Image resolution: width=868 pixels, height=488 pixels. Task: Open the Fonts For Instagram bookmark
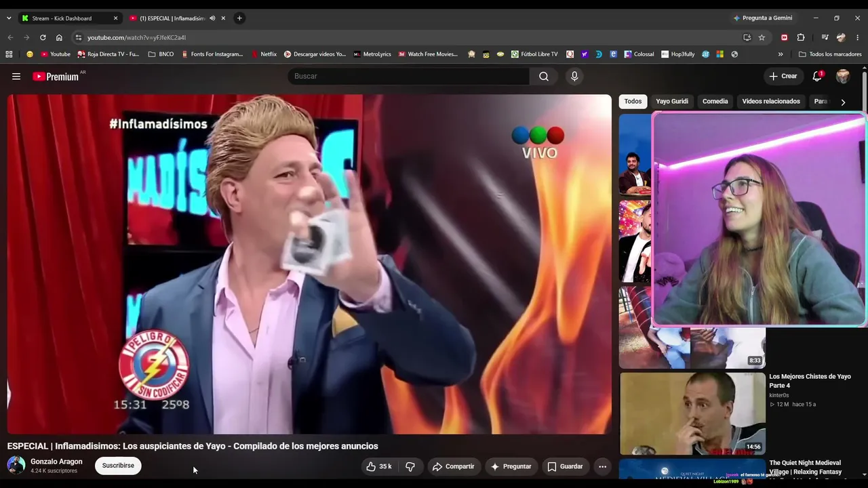coord(212,54)
